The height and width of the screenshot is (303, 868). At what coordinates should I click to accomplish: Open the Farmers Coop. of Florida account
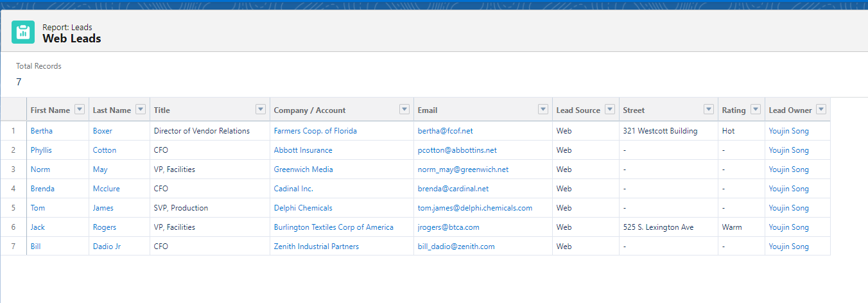315,131
